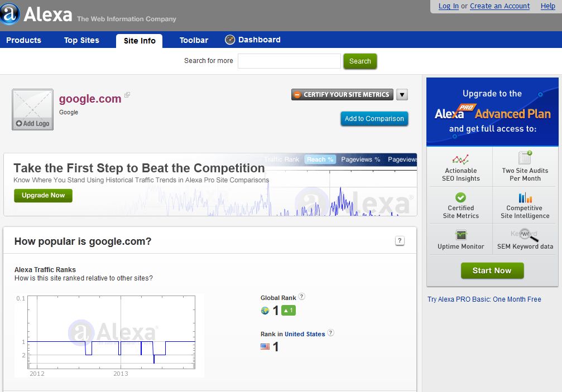The height and width of the screenshot is (392, 562).
Task: Follow the United States link
Action: (305, 334)
